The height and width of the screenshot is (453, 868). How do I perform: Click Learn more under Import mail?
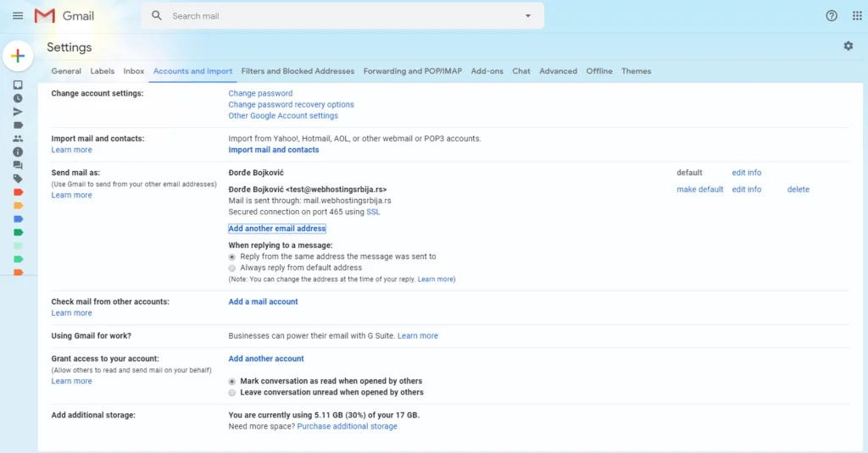click(71, 149)
